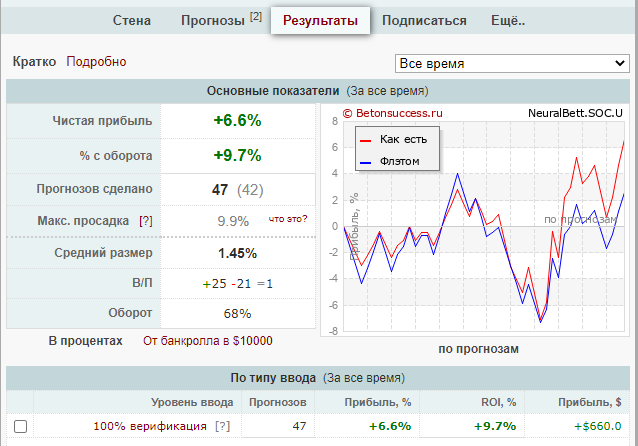
Task: Click the Подписаться tab
Action: click(x=424, y=20)
